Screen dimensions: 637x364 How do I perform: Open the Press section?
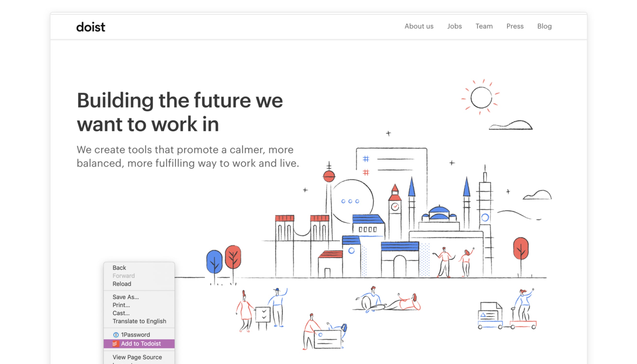(x=515, y=26)
